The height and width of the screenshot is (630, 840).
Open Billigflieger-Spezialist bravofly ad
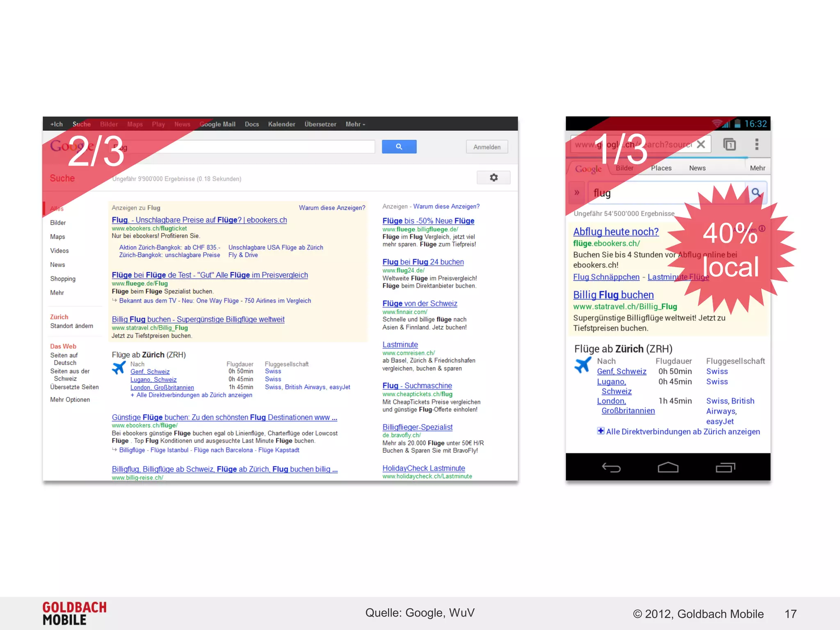coord(418,427)
